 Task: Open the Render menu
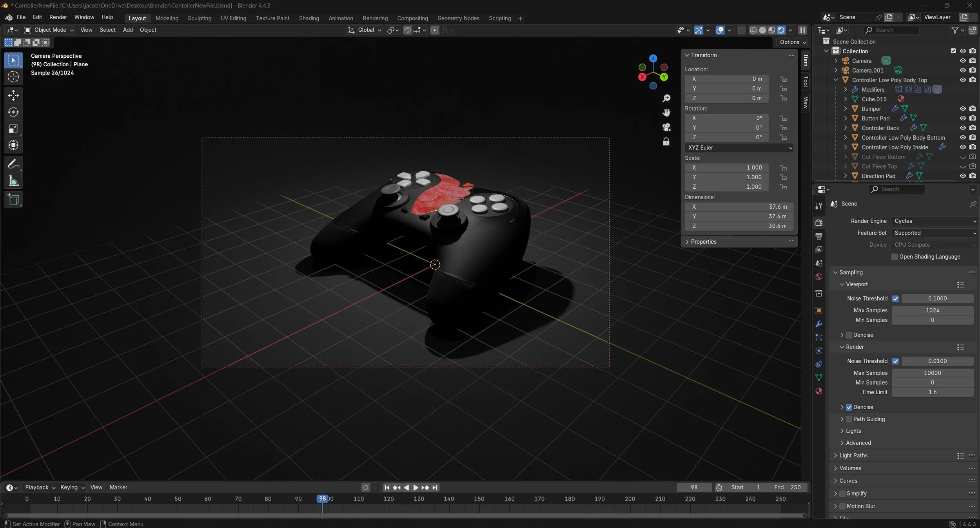click(x=58, y=17)
